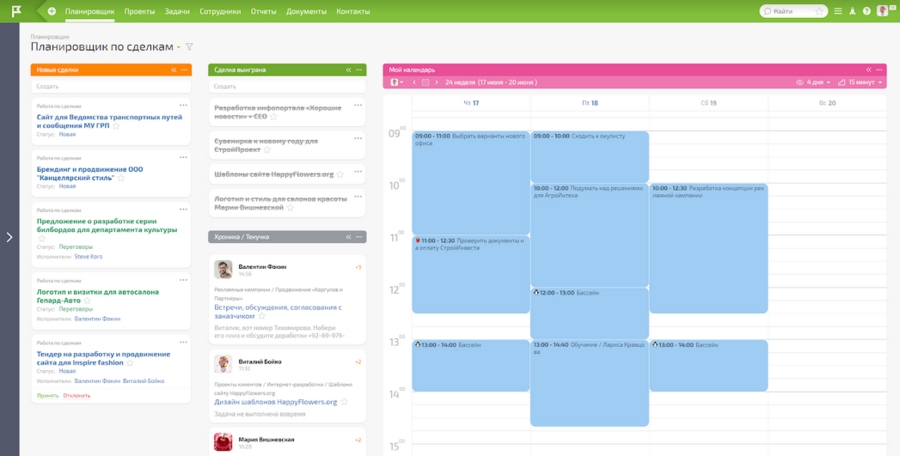Toggle favorite star on Сайт для Ведомства deal
900x456 pixels.
tap(116, 126)
